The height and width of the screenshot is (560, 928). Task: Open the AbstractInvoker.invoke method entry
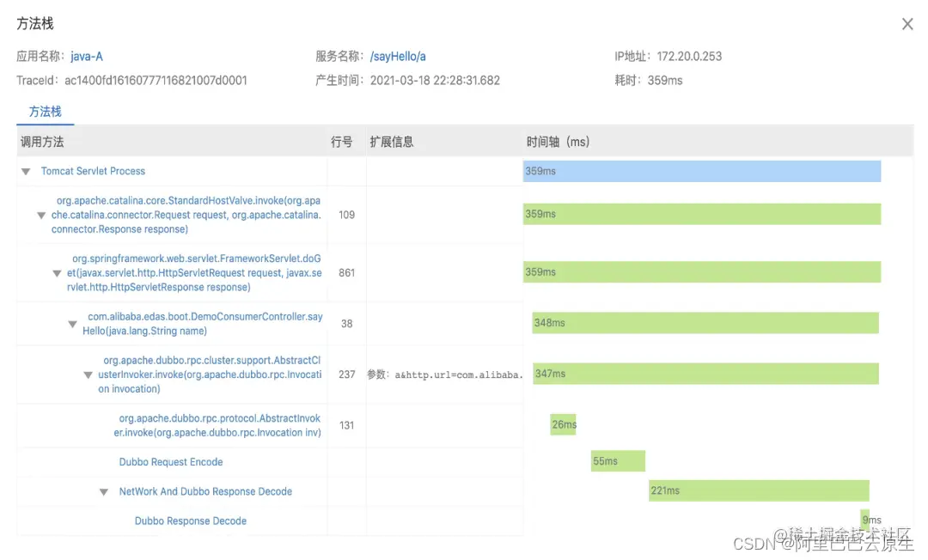coord(217,426)
